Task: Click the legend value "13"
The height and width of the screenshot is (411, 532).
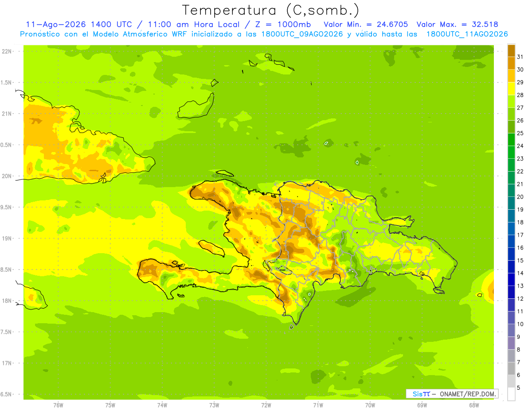Action: (x=520, y=286)
